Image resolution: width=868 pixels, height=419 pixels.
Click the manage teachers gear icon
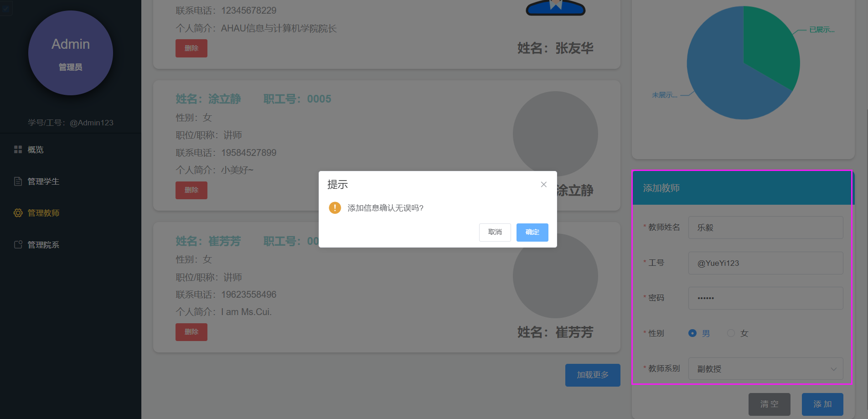click(18, 213)
